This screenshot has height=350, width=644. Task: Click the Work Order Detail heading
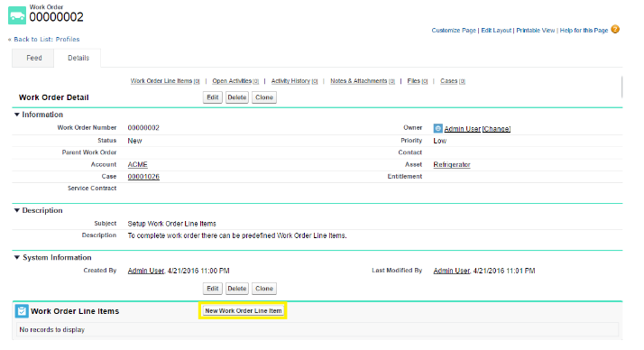[54, 97]
